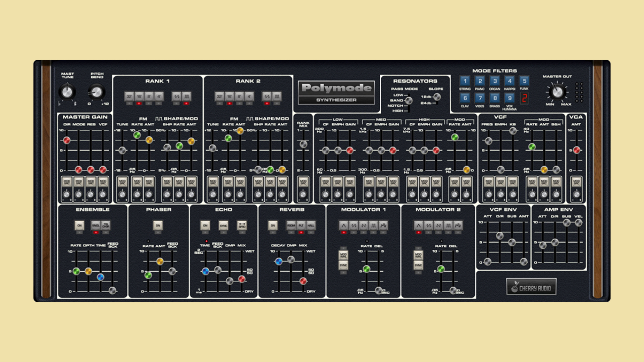Select Ensemble TRI CHOR mode button
The height and width of the screenshot is (362, 644).
pyautogui.click(x=106, y=225)
